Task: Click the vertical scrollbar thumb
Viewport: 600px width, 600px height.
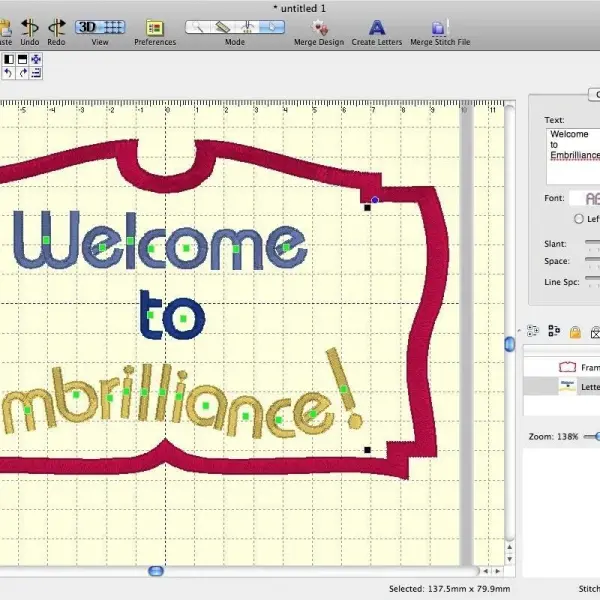Action: (x=509, y=344)
